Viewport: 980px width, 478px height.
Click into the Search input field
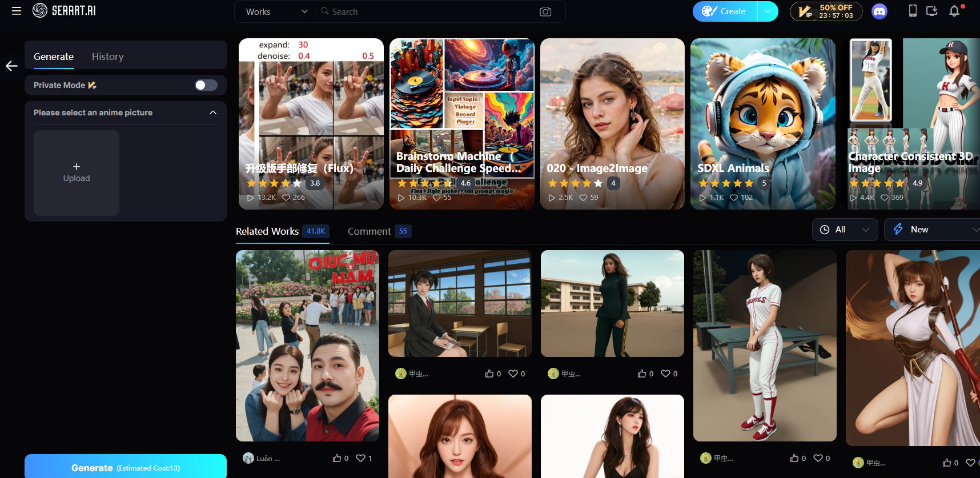pyautogui.click(x=428, y=11)
